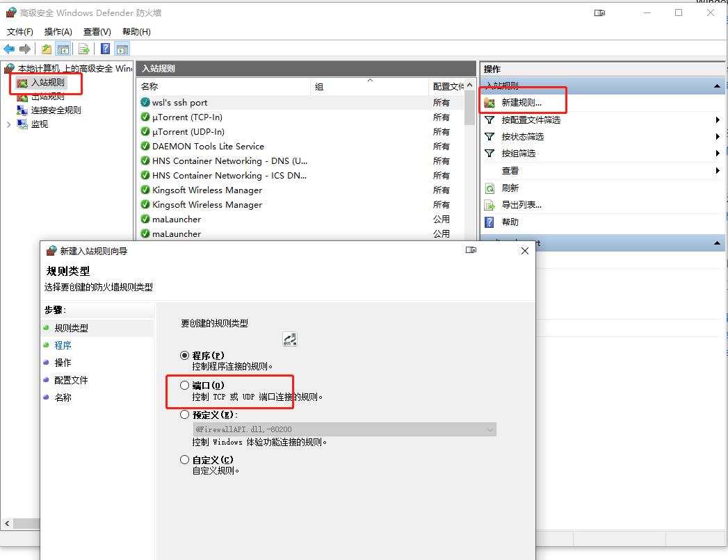Click 刷新 in the actions pane
The image size is (728, 560).
point(510,188)
